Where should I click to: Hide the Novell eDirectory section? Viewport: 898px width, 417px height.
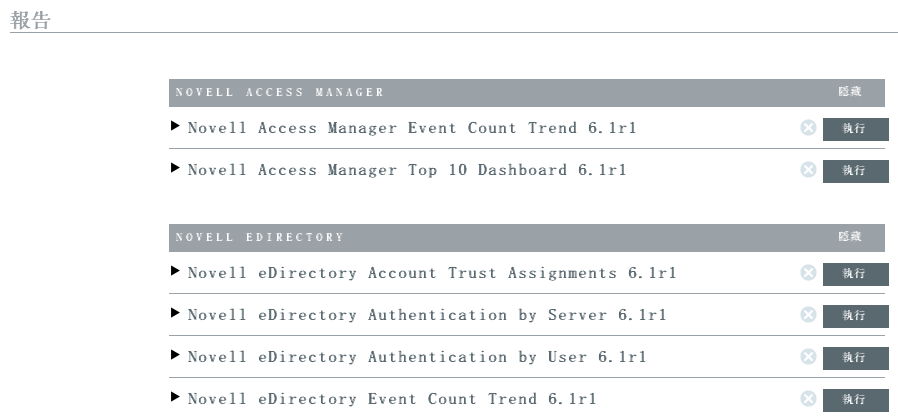849,237
